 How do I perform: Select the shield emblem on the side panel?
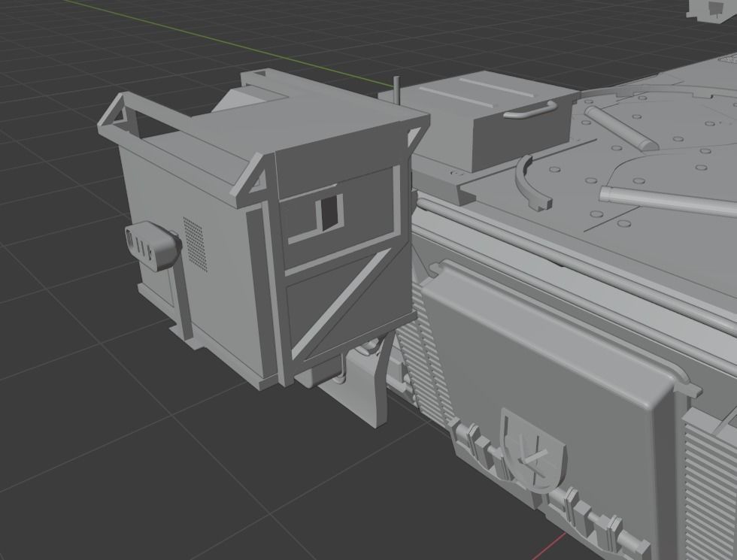click(532, 450)
